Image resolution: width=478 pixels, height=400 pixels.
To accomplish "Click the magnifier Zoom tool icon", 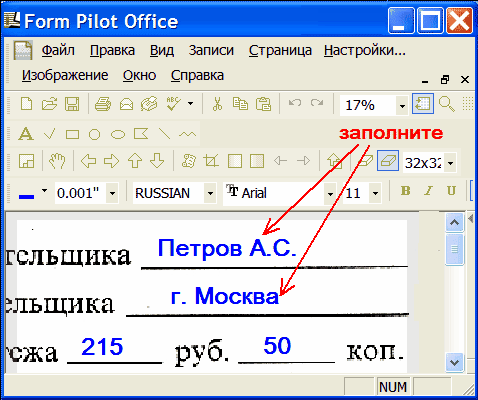I will click(446, 104).
